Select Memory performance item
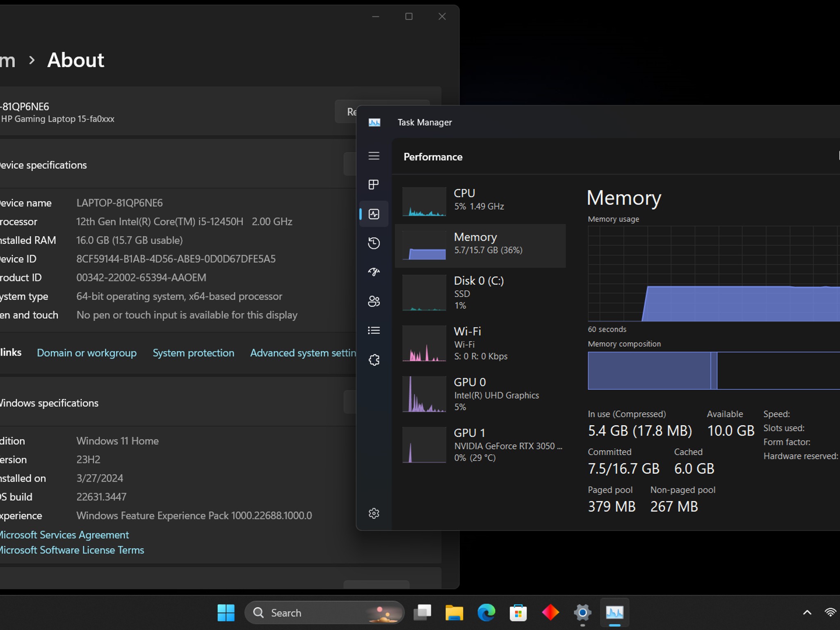 (x=480, y=246)
